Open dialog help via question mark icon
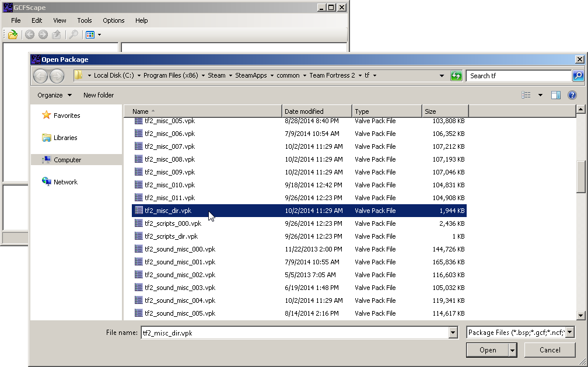The height and width of the screenshot is (367, 588). (572, 95)
